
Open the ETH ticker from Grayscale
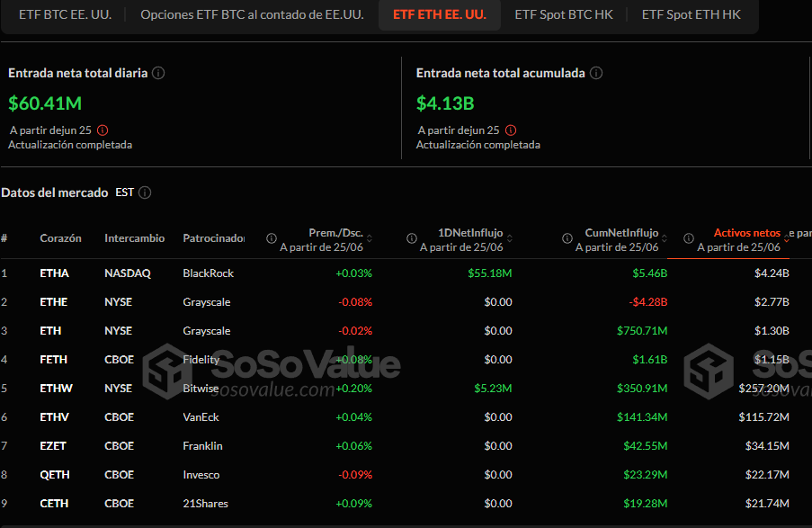[50, 331]
